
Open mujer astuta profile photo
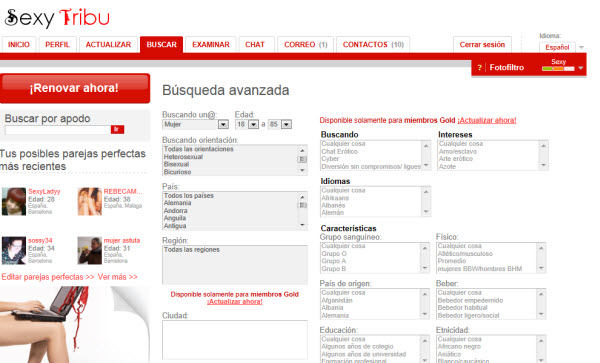tap(90, 251)
